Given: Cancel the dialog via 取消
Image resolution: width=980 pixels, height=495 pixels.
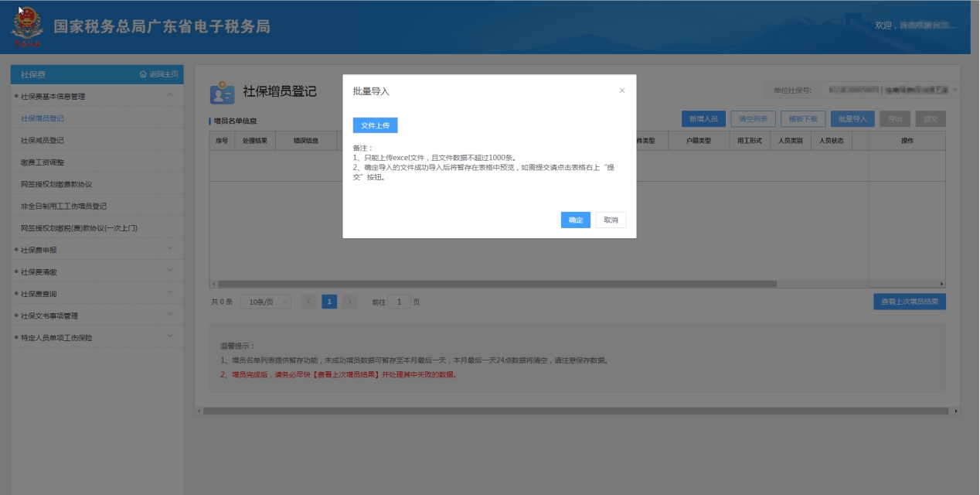Looking at the screenshot, I should pyautogui.click(x=611, y=220).
